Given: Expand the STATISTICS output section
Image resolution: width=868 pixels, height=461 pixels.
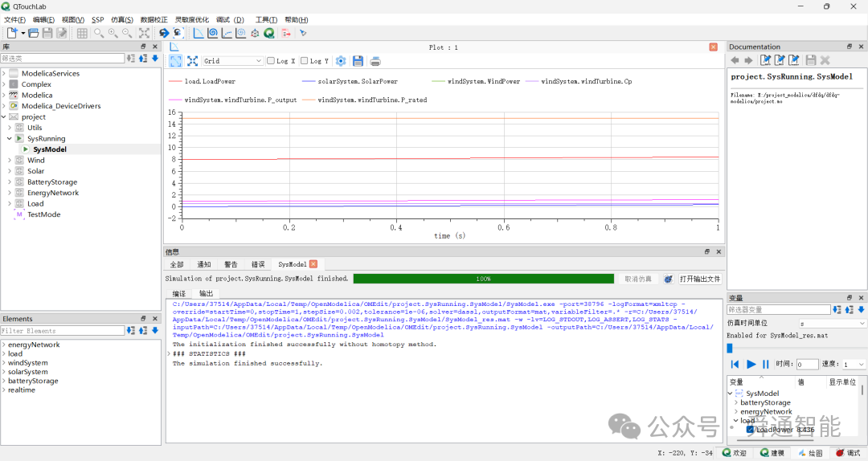Looking at the screenshot, I should 169,353.
